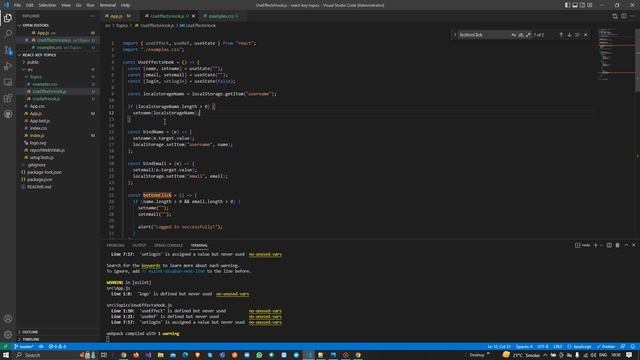This screenshot has width=640, height=360.
Task: Open the File menu
Action: click(18, 5)
